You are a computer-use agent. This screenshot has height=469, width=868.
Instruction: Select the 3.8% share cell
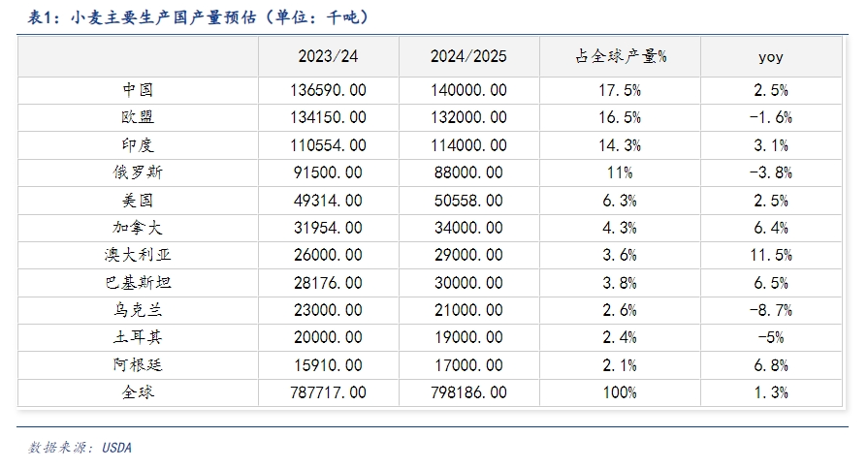tap(620, 283)
